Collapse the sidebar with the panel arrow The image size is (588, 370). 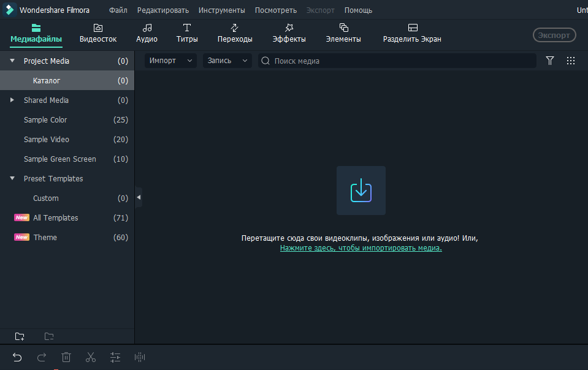[139, 197]
